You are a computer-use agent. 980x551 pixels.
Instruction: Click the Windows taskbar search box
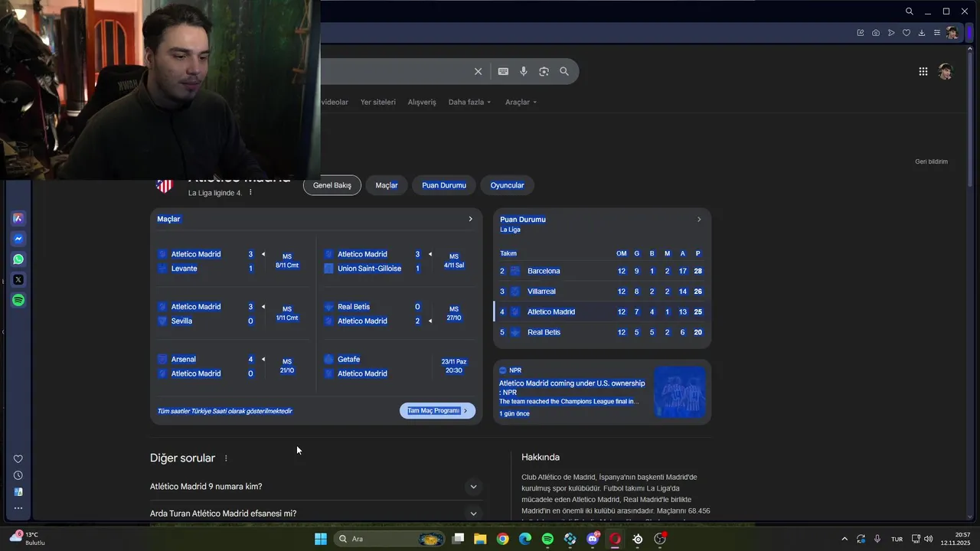click(390, 539)
